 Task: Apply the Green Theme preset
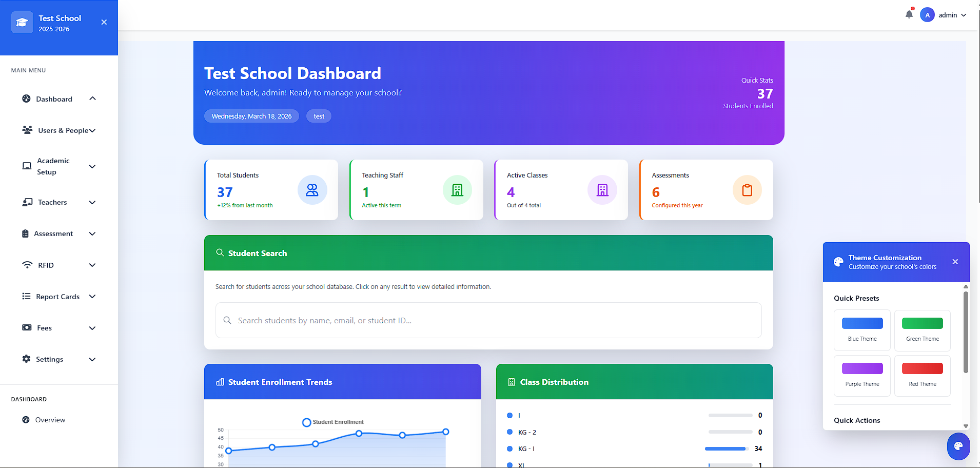pos(922,330)
